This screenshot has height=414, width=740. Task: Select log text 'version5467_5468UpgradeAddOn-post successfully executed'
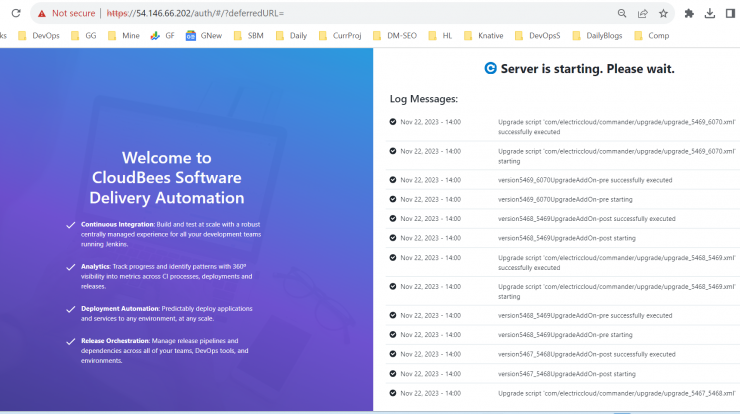[587, 355]
